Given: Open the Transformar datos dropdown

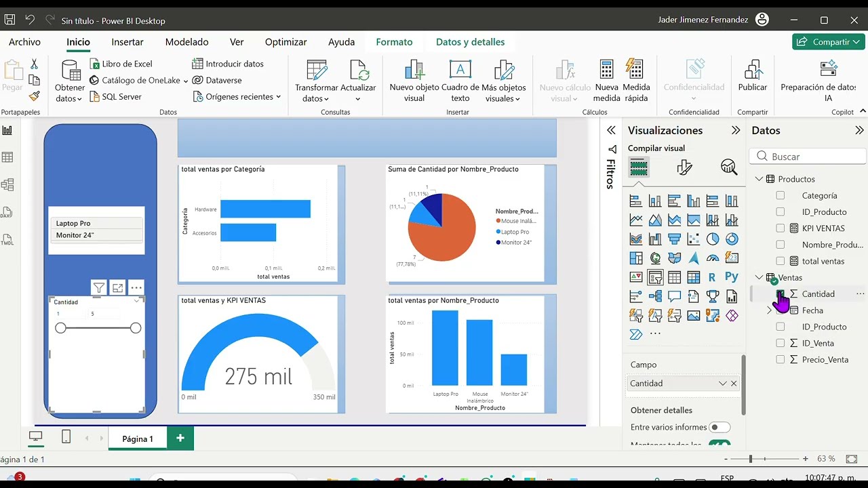Looking at the screenshot, I should [x=316, y=94].
